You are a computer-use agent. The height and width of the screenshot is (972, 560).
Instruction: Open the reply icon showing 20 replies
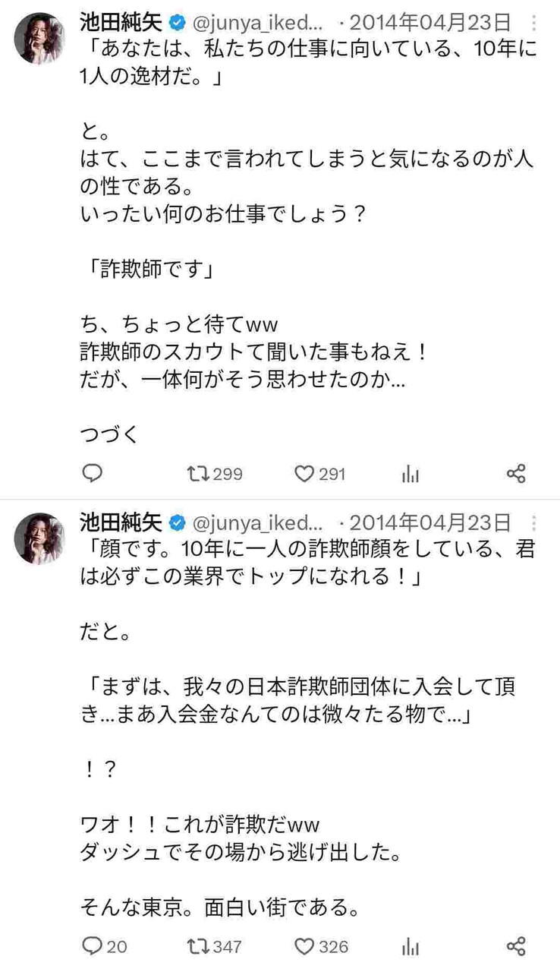click(x=92, y=946)
